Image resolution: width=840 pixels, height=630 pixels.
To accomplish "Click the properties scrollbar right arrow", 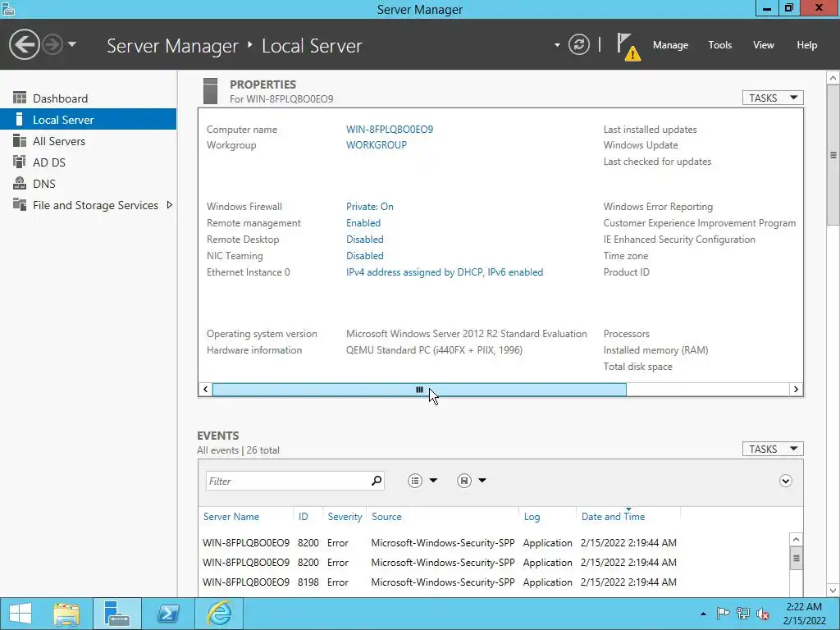I will (x=796, y=390).
